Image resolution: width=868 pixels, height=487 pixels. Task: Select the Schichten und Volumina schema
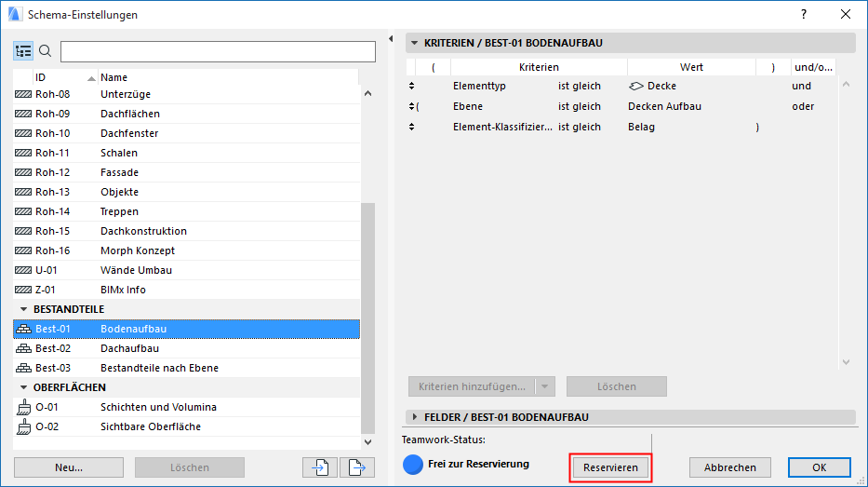click(187, 407)
